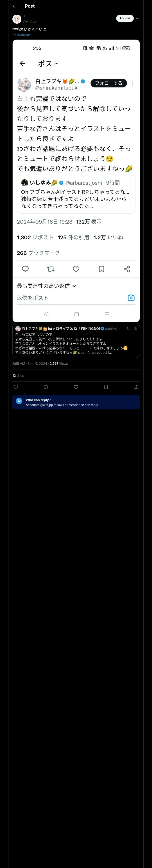Open the x.com/arbarest_oshi link in quote

(x=95, y=352)
